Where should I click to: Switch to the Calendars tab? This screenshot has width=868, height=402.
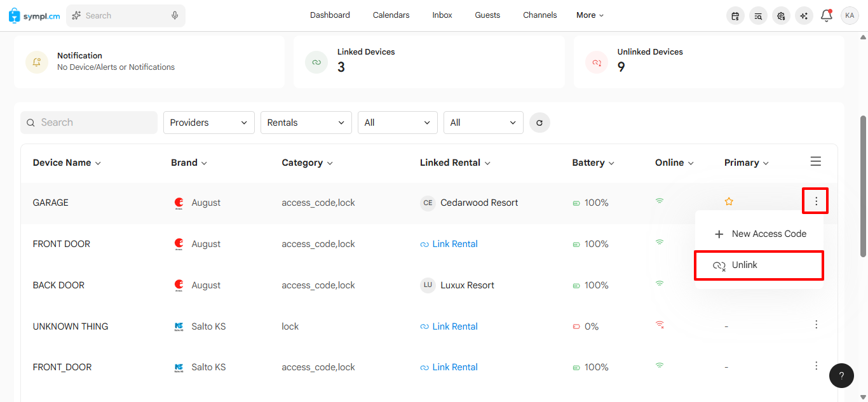pos(391,15)
